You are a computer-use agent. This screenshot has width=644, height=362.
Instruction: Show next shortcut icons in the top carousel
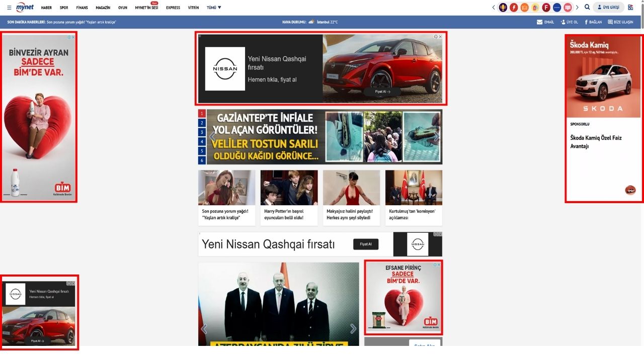577,8
